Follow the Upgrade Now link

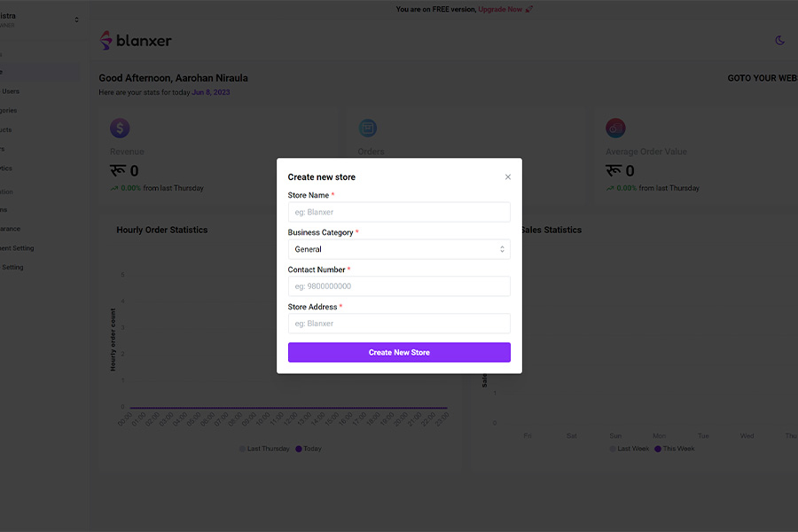coord(500,10)
